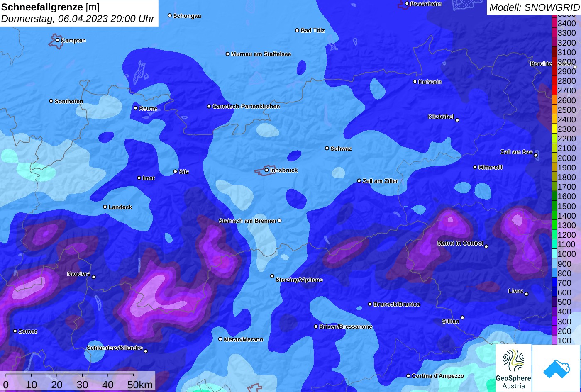Click the 'Silz' label

coord(184,172)
